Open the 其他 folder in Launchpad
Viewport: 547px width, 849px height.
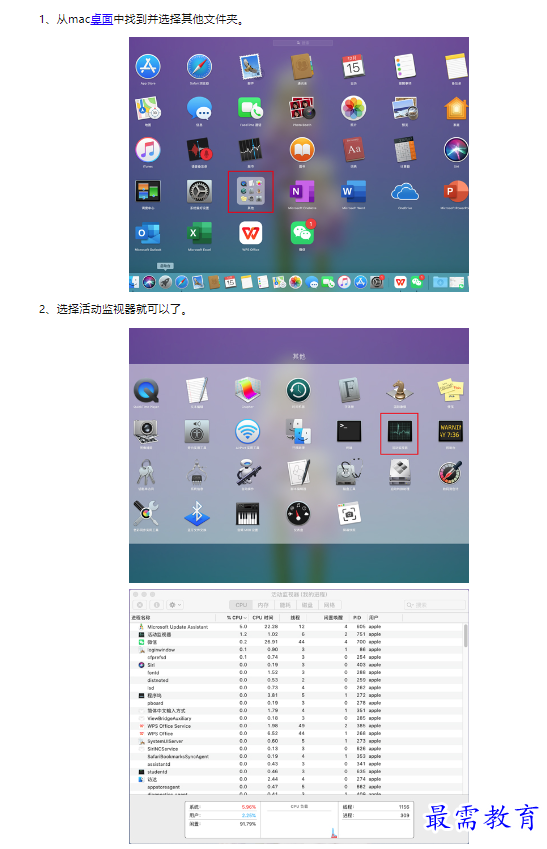coord(251,191)
